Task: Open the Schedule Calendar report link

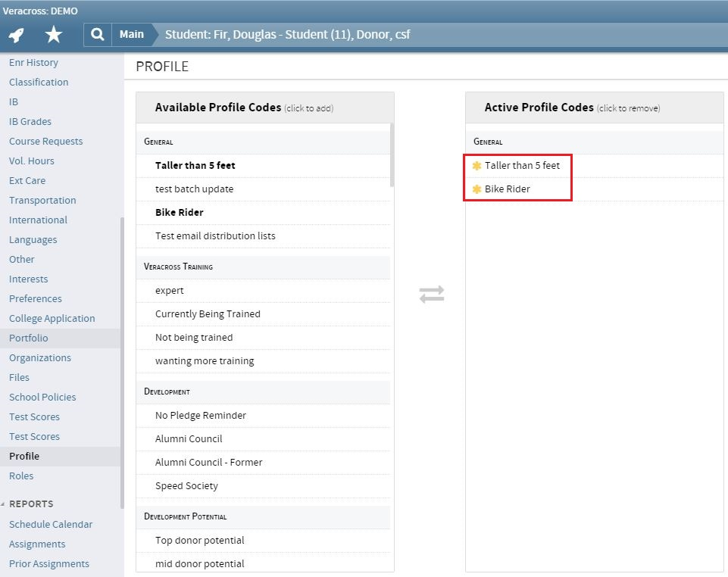Action: (x=51, y=525)
